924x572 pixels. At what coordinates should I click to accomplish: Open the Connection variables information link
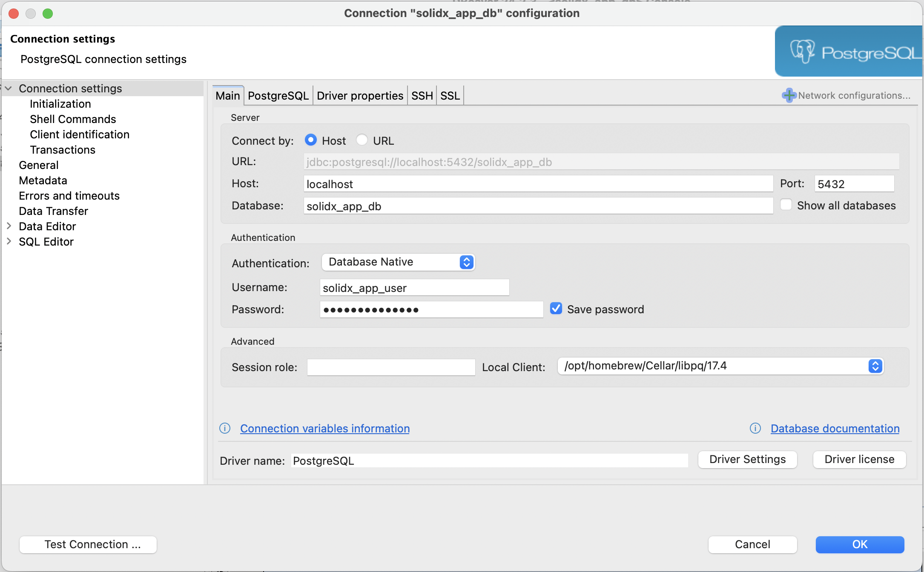point(325,429)
